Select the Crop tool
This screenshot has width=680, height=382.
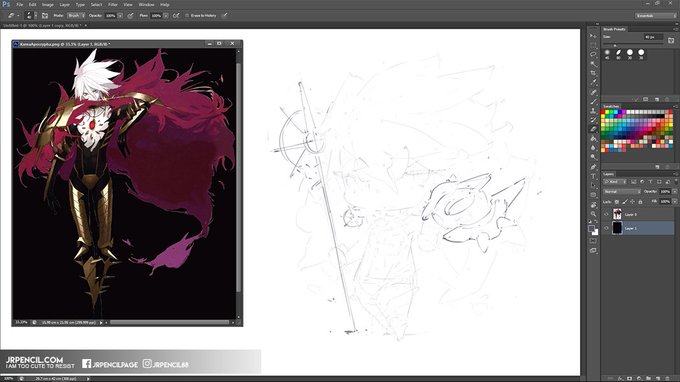[593, 73]
